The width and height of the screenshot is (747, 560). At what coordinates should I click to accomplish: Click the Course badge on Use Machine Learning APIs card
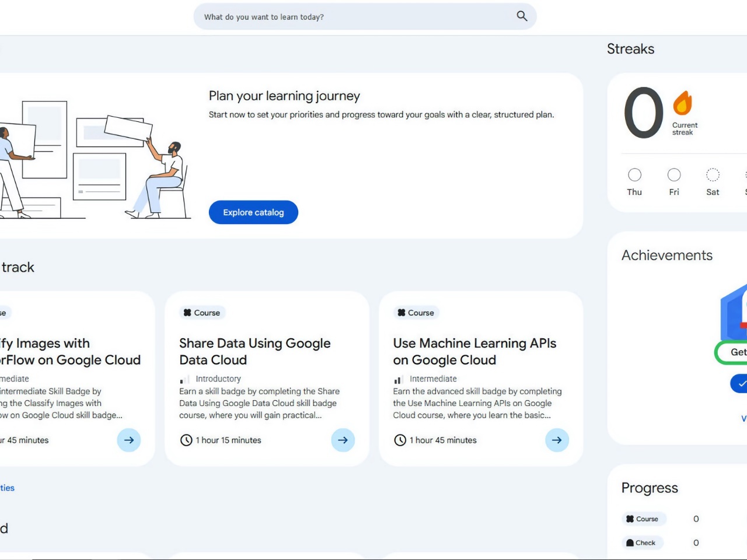coord(402,313)
